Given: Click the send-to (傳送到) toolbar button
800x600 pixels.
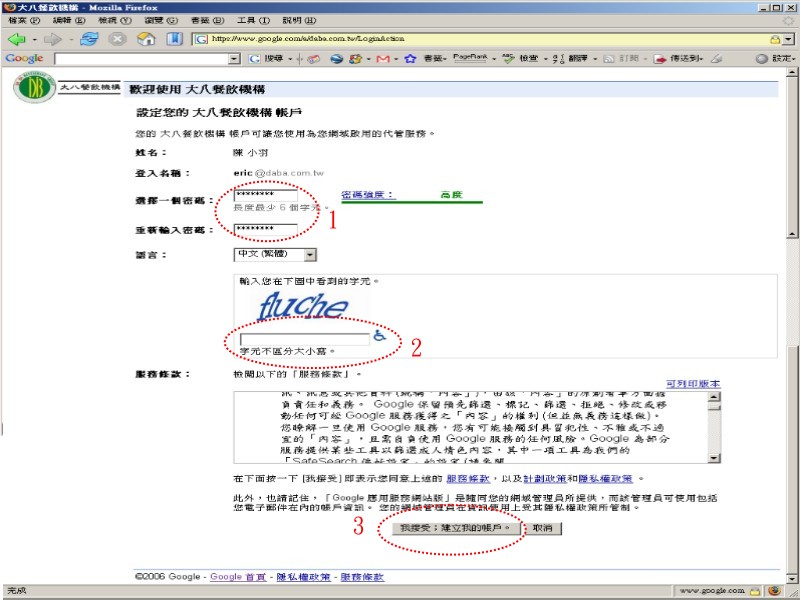Looking at the screenshot, I should click(x=679, y=59).
